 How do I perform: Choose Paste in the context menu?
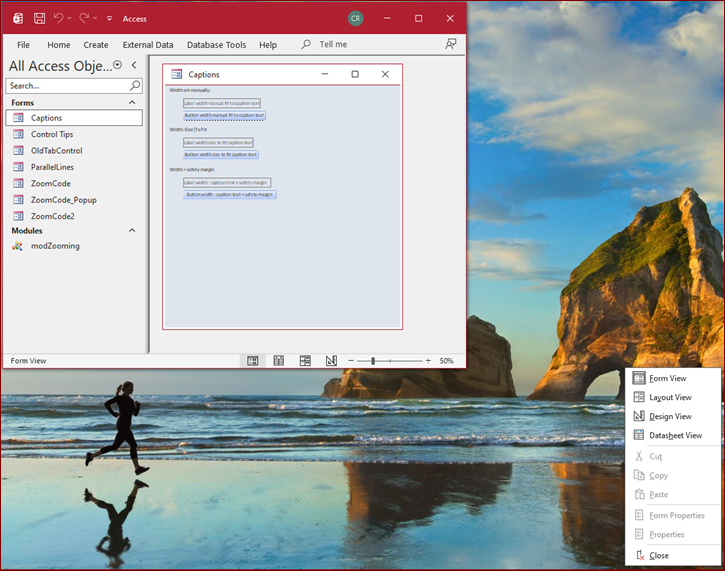click(673, 494)
